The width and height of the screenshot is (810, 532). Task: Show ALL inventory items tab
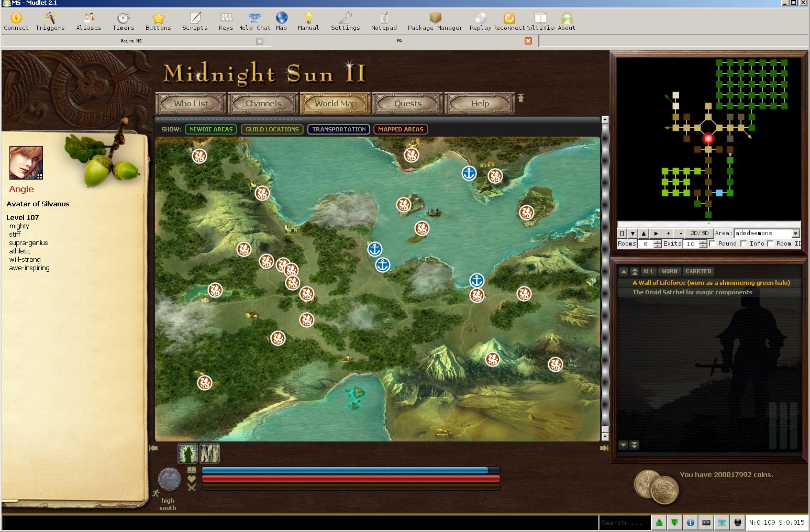tap(648, 271)
